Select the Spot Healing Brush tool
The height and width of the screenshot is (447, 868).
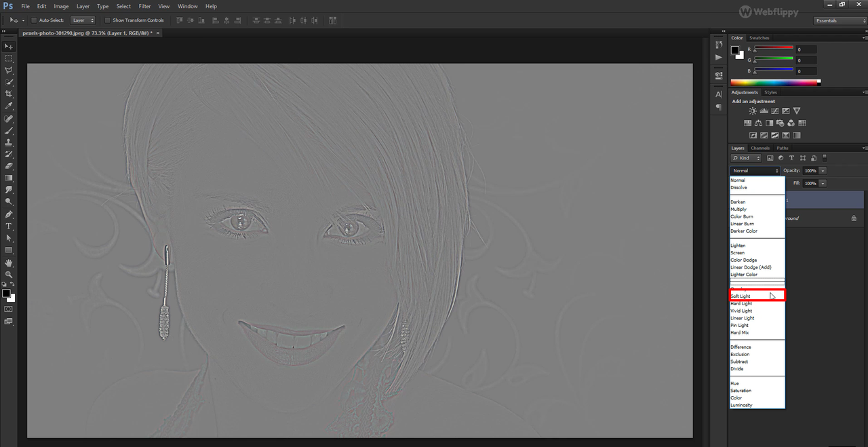click(x=9, y=119)
